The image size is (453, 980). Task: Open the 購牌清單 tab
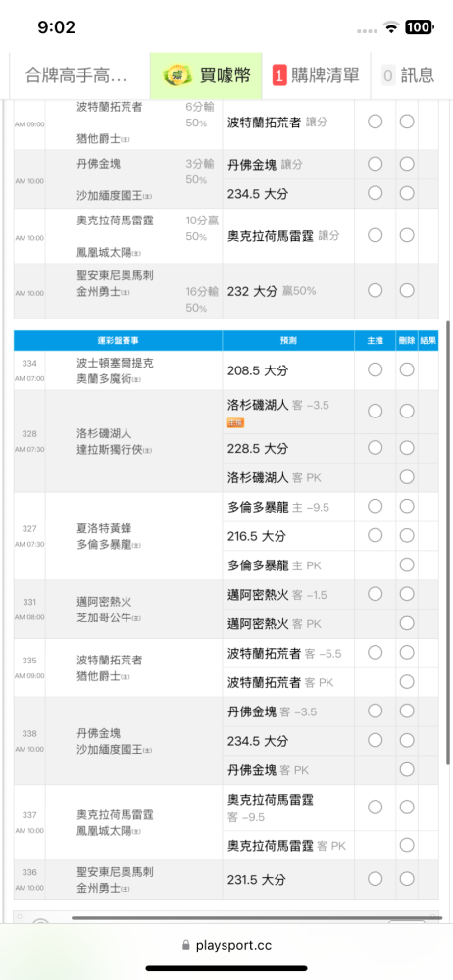point(316,76)
